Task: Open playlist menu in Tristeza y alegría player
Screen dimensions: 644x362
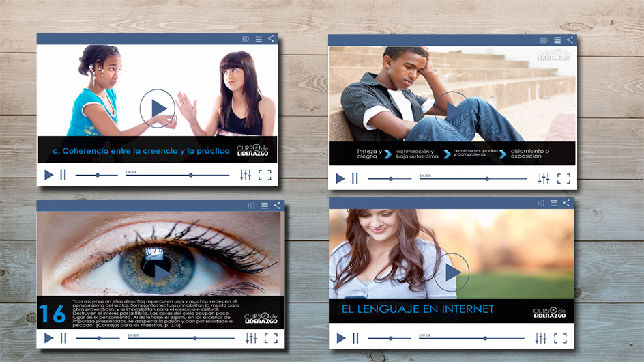Action: pyautogui.click(x=557, y=40)
